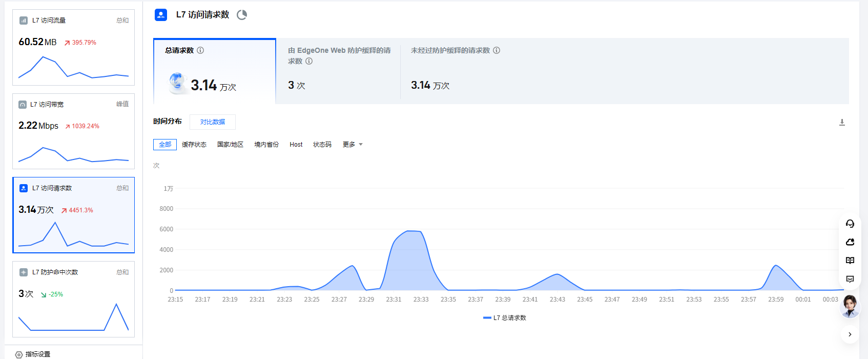Click the assistant avatar icon
Image resolution: width=868 pixels, height=359 pixels.
click(x=850, y=307)
